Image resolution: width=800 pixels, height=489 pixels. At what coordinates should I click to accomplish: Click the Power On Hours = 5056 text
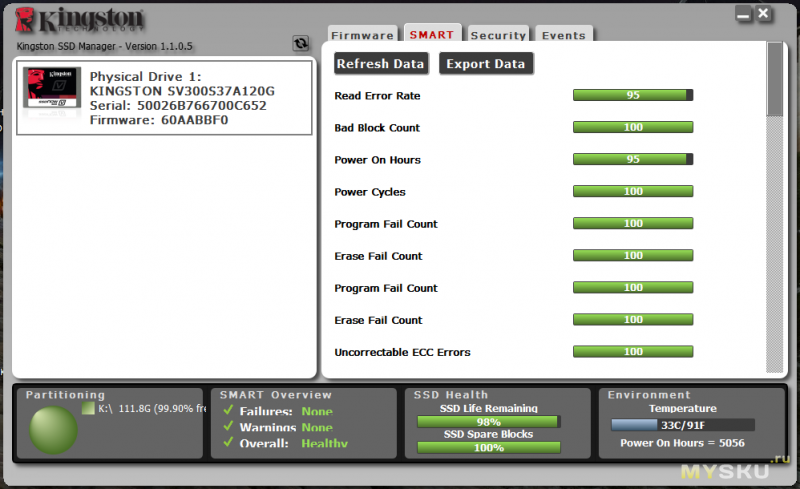(x=682, y=443)
